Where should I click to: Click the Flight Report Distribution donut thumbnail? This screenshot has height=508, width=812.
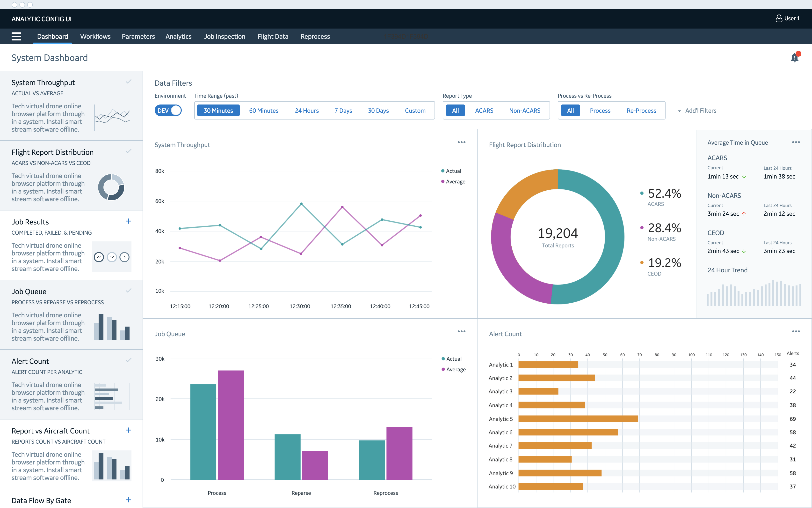[111, 187]
